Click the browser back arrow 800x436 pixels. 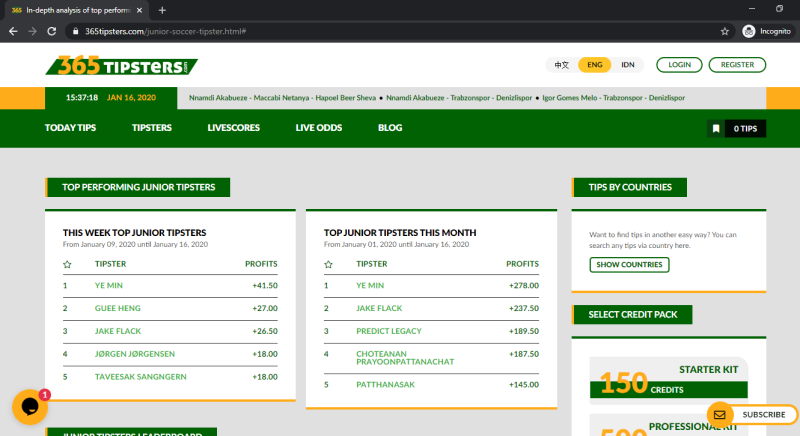pyautogui.click(x=13, y=31)
